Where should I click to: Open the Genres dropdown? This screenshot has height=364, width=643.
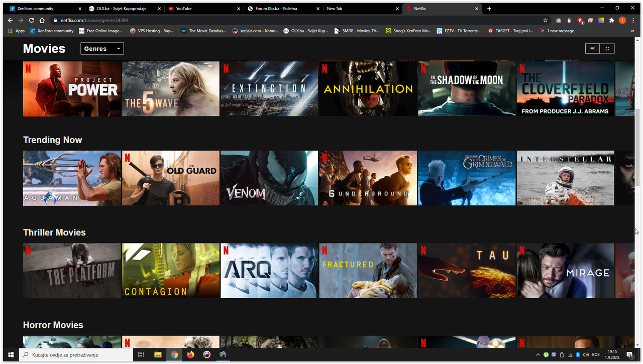[x=102, y=49]
